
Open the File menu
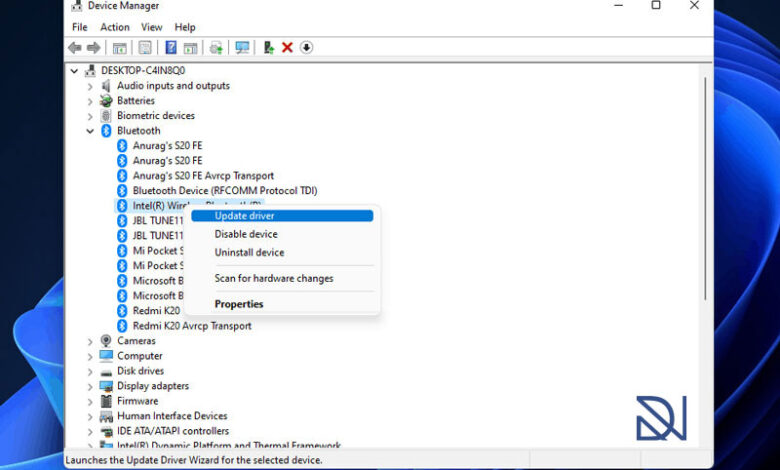click(x=80, y=27)
